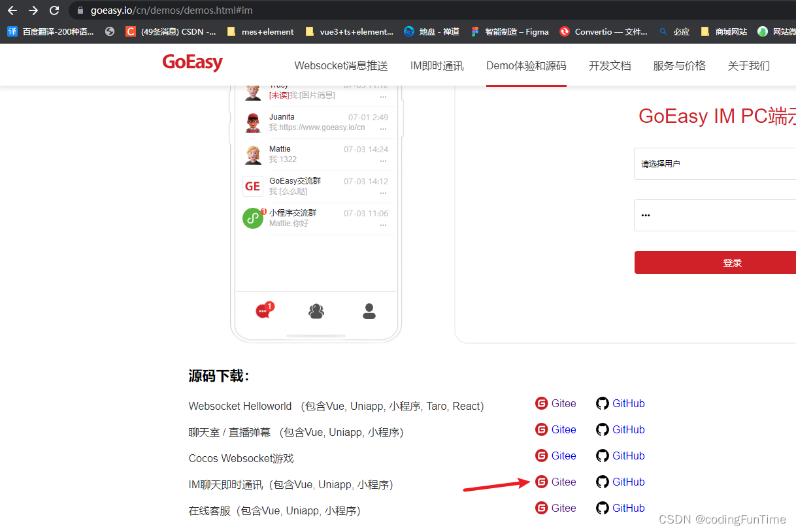Reload the page with the refresh icon
The height and width of the screenshot is (532, 796).
coord(54,10)
